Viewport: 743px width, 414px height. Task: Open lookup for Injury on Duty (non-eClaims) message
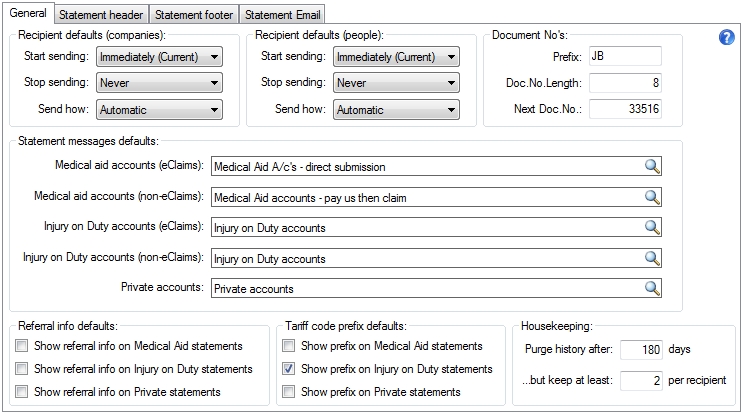[x=652, y=258]
